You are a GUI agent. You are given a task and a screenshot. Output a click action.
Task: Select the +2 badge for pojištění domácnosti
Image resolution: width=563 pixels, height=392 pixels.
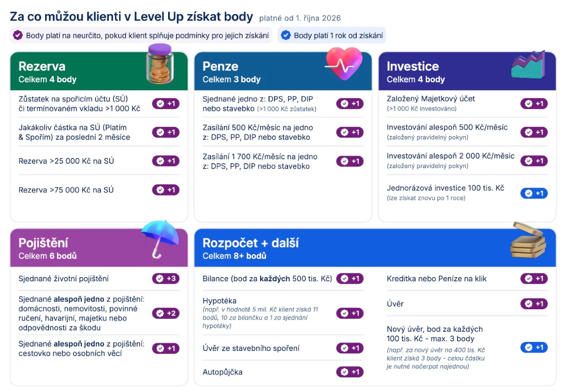click(166, 314)
